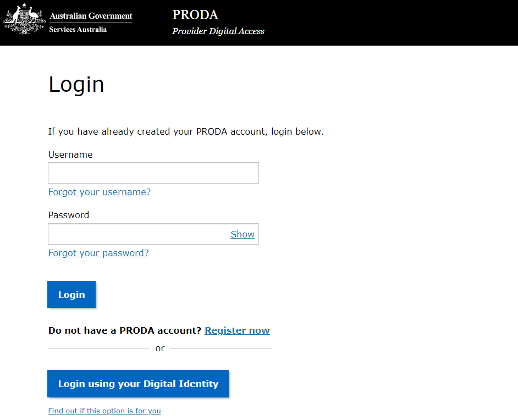Click the Provider Digital Access subtitle
Screen dimensions: 518x420
coord(218,31)
